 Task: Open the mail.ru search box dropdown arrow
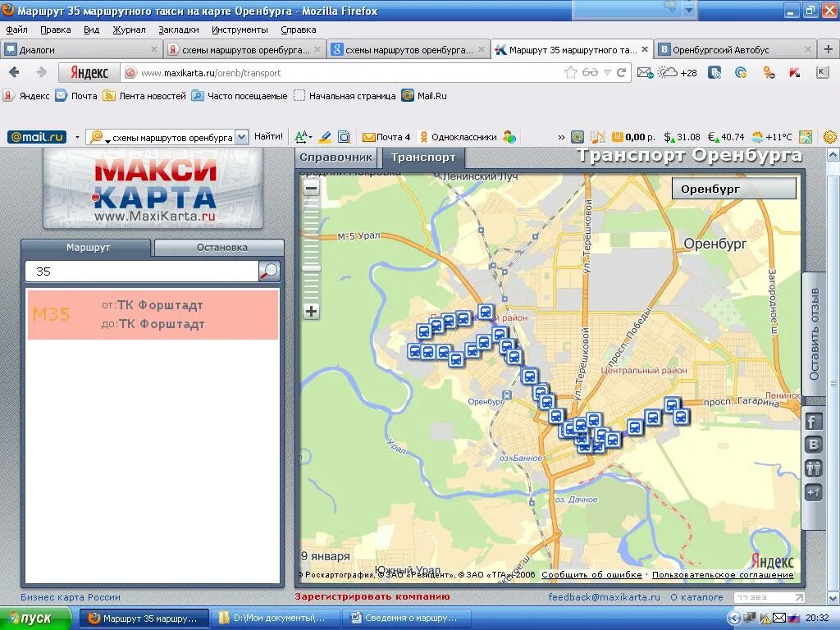(242, 137)
